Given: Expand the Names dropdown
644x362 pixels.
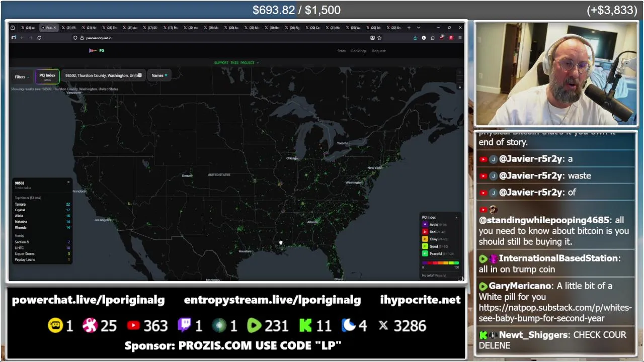Looking at the screenshot, I should pyautogui.click(x=159, y=75).
